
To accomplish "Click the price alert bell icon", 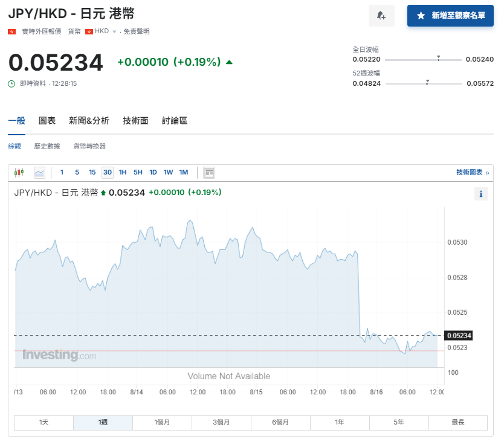I will pos(381,15).
